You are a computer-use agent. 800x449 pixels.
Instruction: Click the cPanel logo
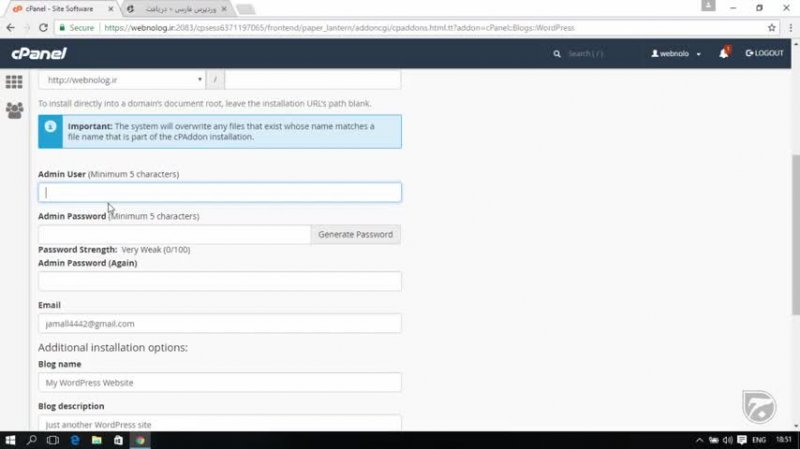point(38,53)
